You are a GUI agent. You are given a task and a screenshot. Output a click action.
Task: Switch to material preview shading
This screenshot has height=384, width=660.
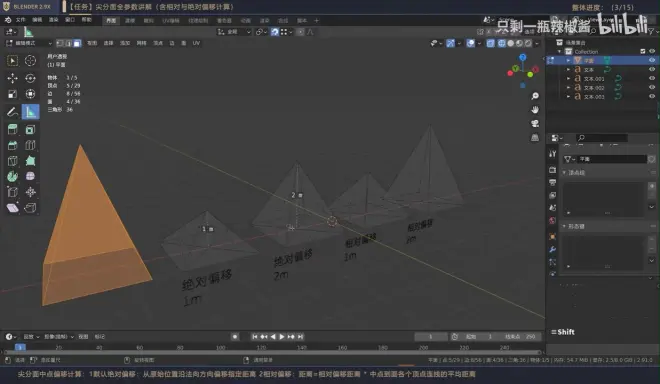pos(519,43)
